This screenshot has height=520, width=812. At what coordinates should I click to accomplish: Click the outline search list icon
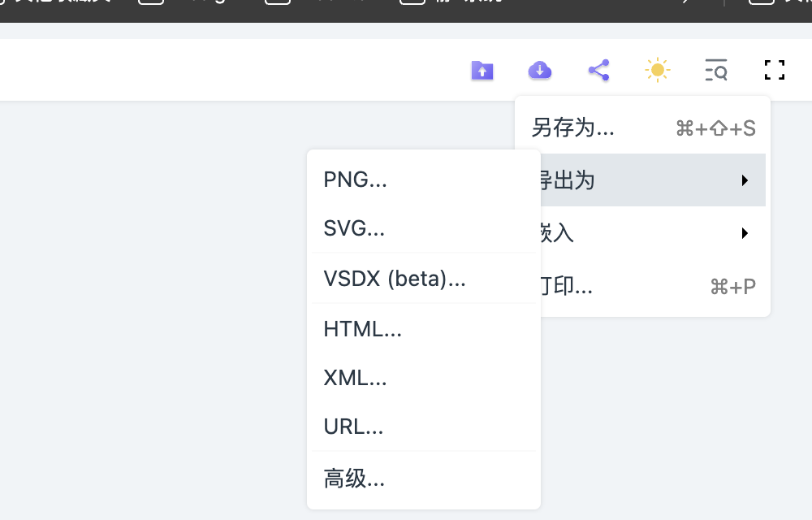tap(715, 71)
